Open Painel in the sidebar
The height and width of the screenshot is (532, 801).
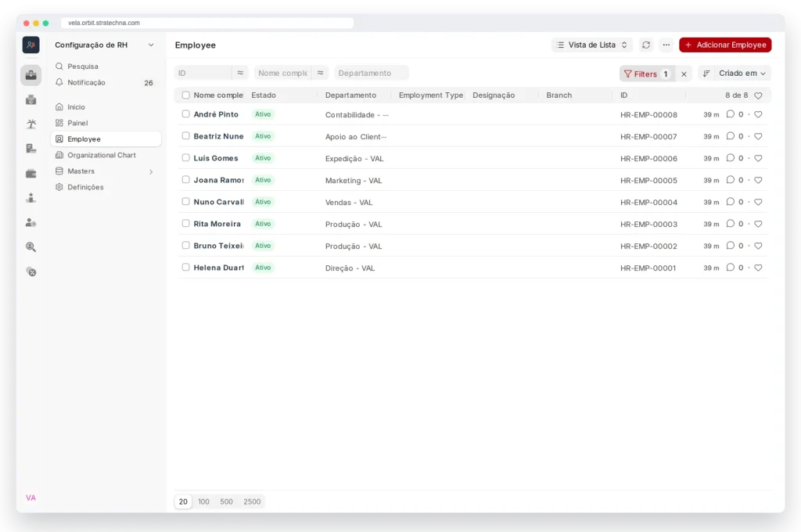coord(106,123)
